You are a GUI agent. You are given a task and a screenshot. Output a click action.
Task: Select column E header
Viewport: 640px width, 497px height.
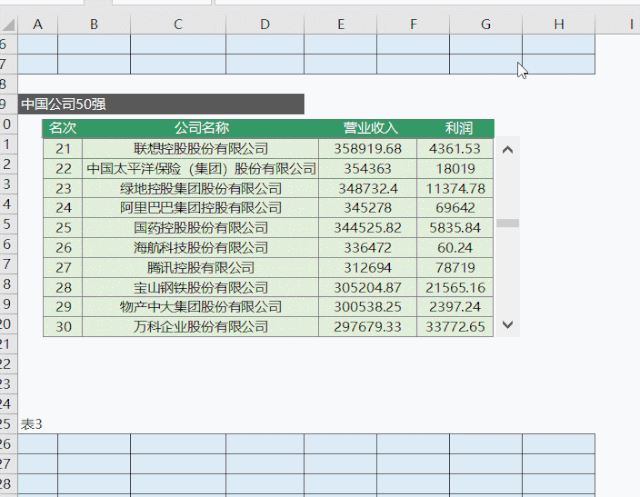click(340, 24)
